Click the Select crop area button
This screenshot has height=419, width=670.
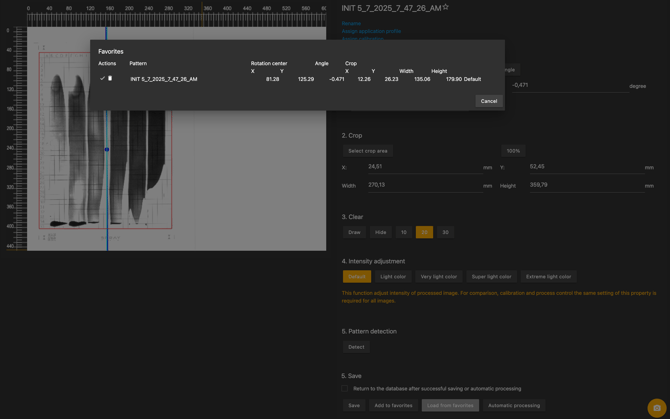(367, 151)
